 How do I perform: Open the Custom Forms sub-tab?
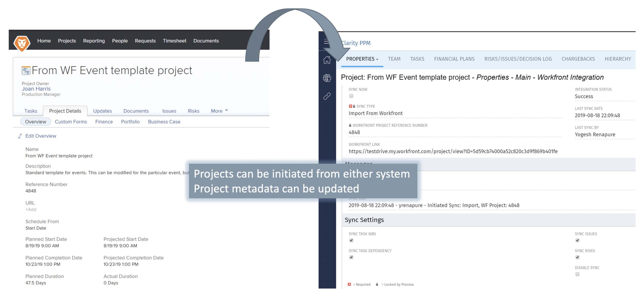71,122
